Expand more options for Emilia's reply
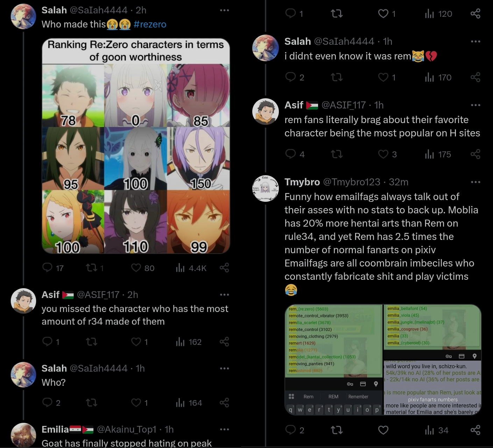The width and height of the screenshot is (493, 448). (224, 429)
